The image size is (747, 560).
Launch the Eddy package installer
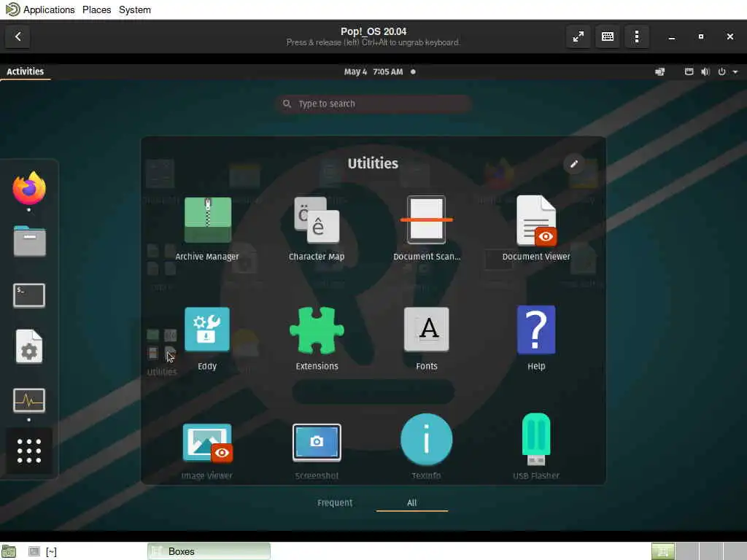tap(207, 338)
